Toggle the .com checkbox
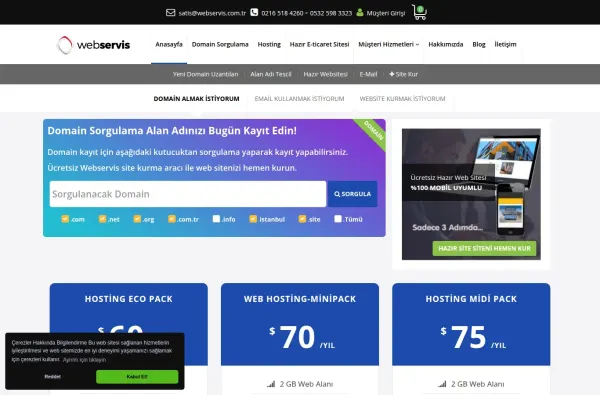 point(65,219)
